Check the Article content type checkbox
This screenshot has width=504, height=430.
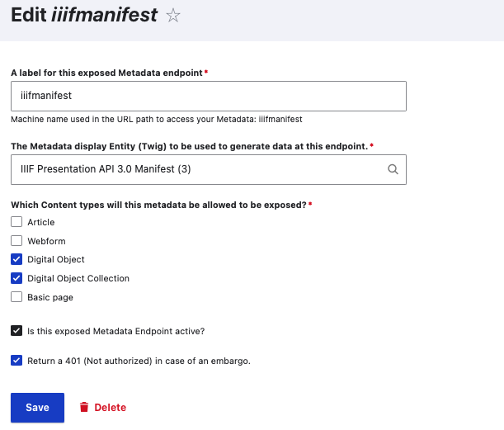(16, 222)
